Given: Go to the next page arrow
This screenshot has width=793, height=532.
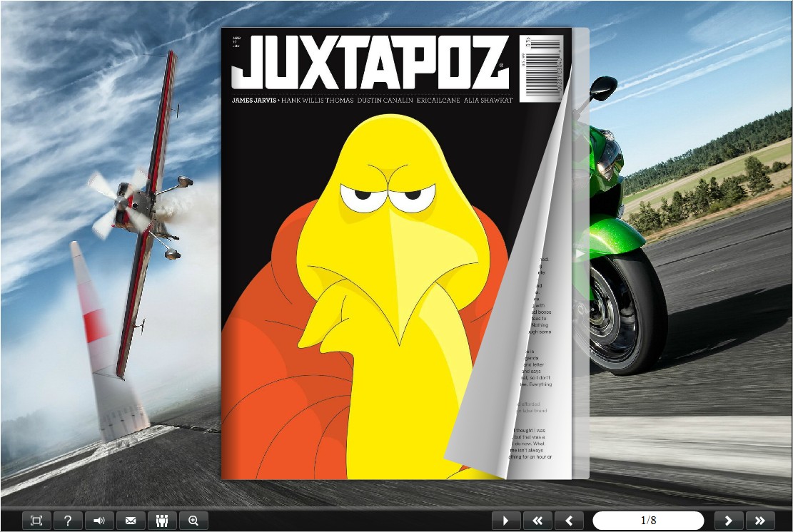Looking at the screenshot, I should click(x=729, y=521).
